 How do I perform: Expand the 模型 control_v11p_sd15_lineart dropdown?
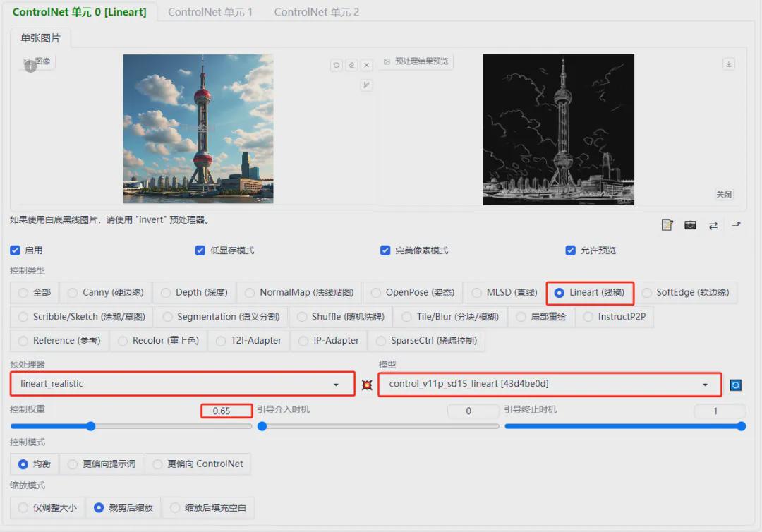tap(549, 384)
